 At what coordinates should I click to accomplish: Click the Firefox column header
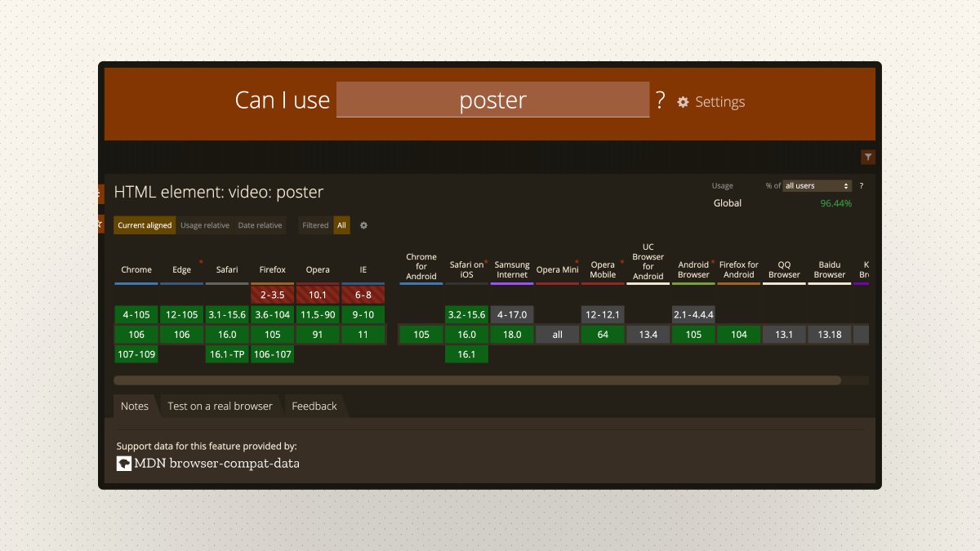tap(273, 269)
